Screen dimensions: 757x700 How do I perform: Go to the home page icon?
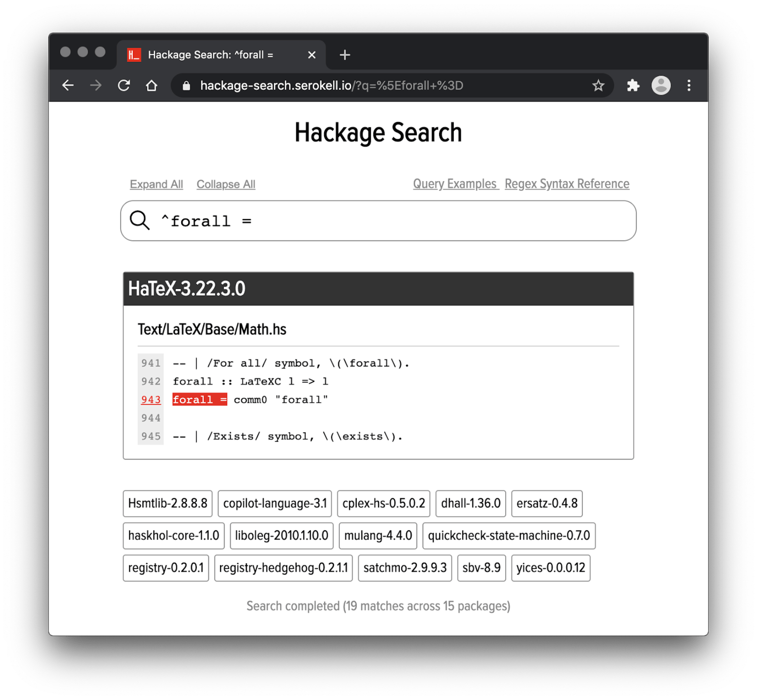pos(151,86)
